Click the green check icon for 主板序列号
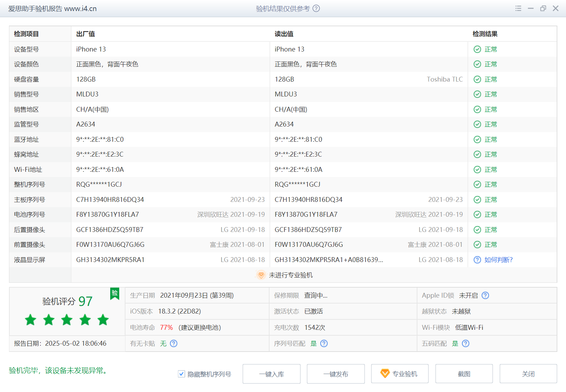The width and height of the screenshot is (566, 392). (x=477, y=199)
